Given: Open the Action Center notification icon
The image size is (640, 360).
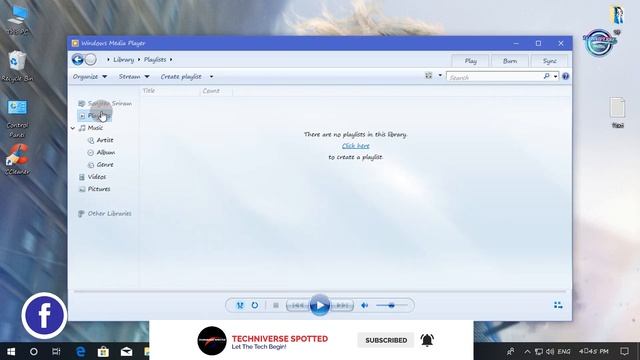Looking at the screenshot, I should (x=624, y=351).
